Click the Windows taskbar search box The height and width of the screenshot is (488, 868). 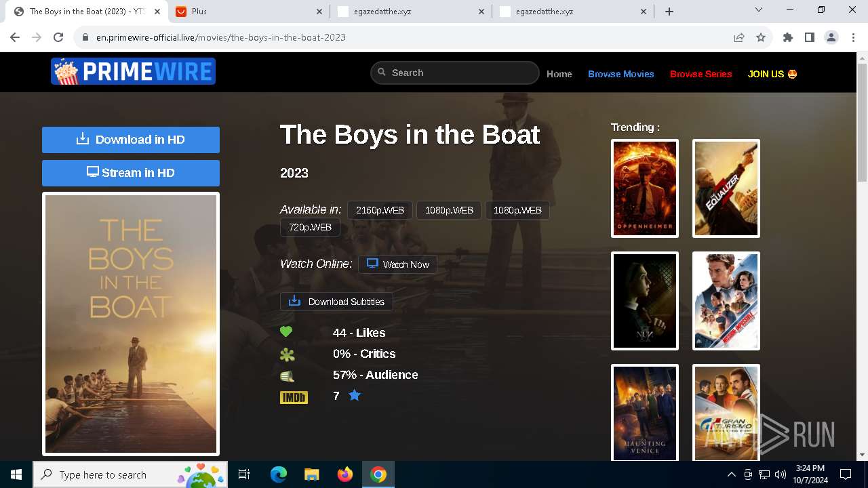tap(130, 474)
